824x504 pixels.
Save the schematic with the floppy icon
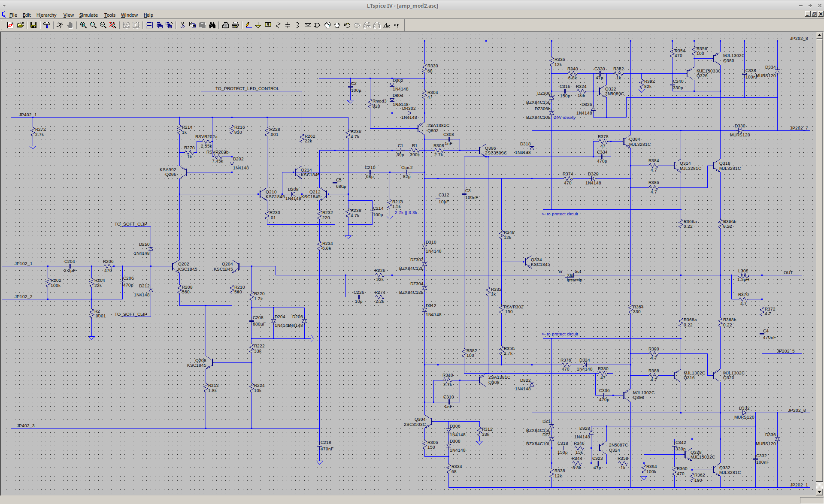coord(33,25)
